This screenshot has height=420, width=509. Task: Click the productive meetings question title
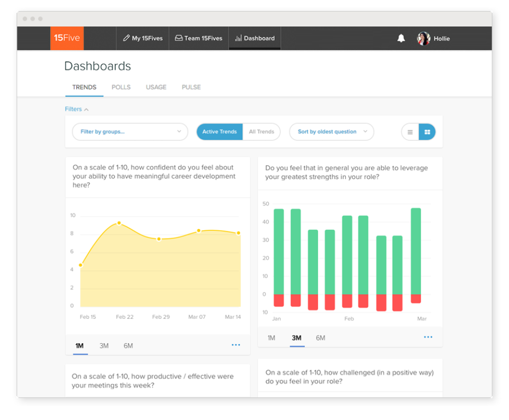pos(153,381)
